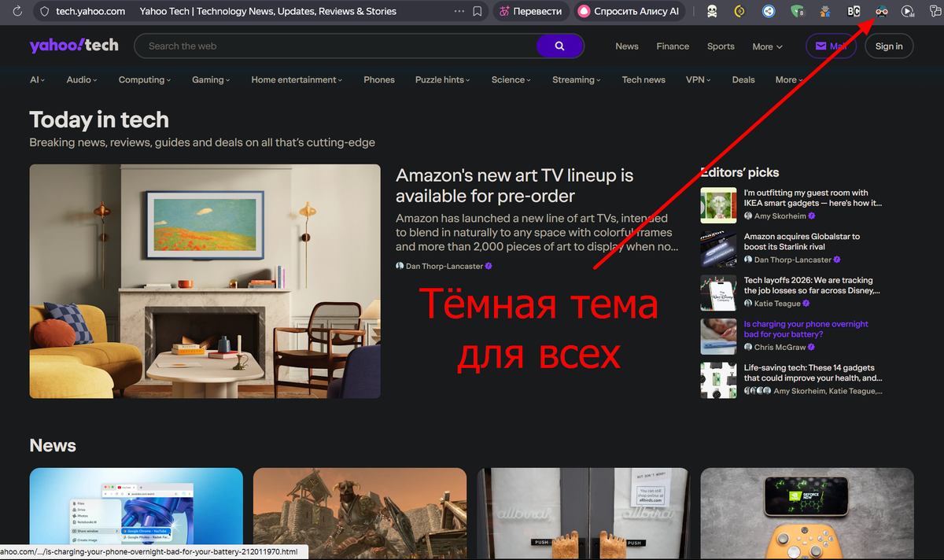Open the Finance header link
944x560 pixels.
[x=673, y=46]
